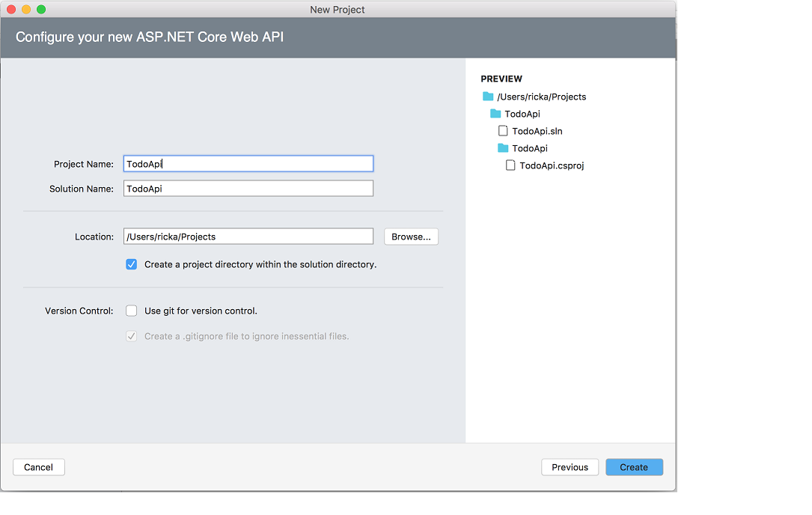This screenshot has height=515, width=812.
Task: Click the Solution Name text field
Action: [x=248, y=189]
